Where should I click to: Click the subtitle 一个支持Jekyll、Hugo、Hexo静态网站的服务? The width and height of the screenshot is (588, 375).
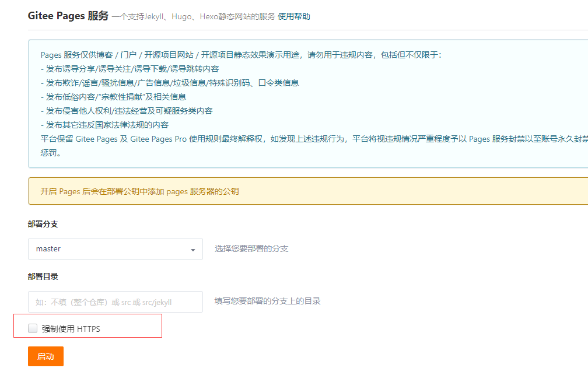point(194,16)
